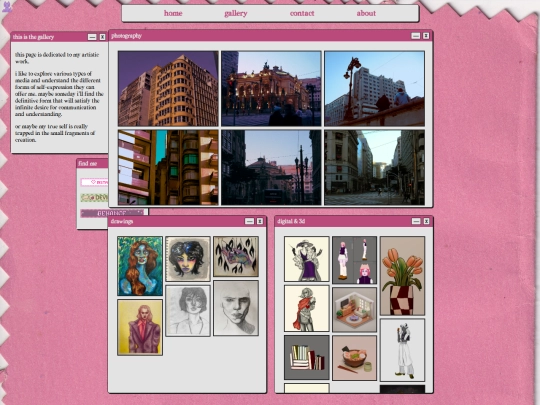The height and width of the screenshot is (405, 540).
Task: Open the green DeviantArt badge
Action: 94,197
